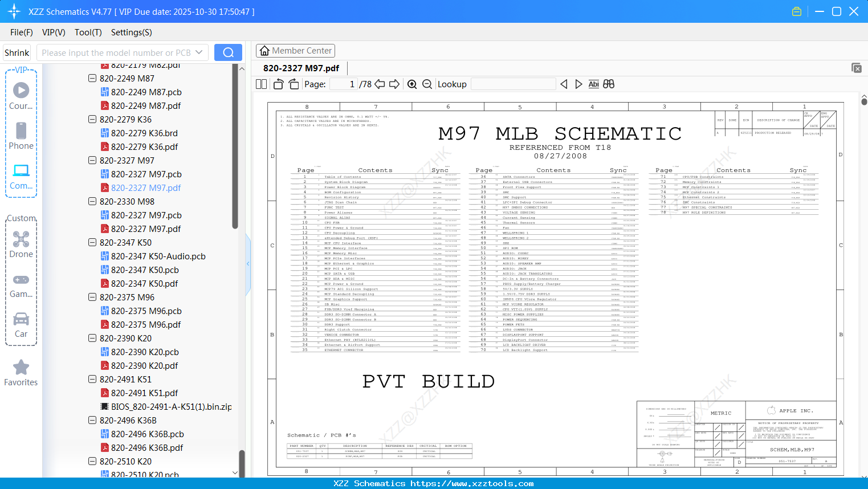
Task: Click the blue search magnifier button
Action: [x=228, y=52]
